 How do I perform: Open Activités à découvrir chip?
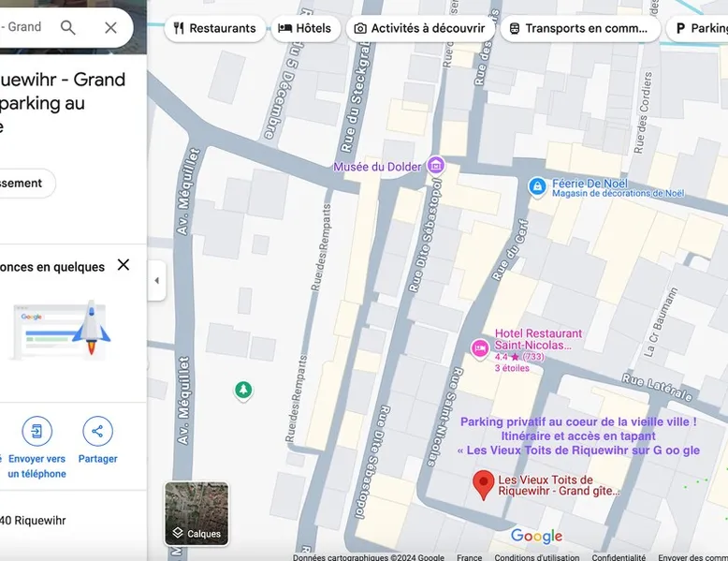(x=420, y=28)
